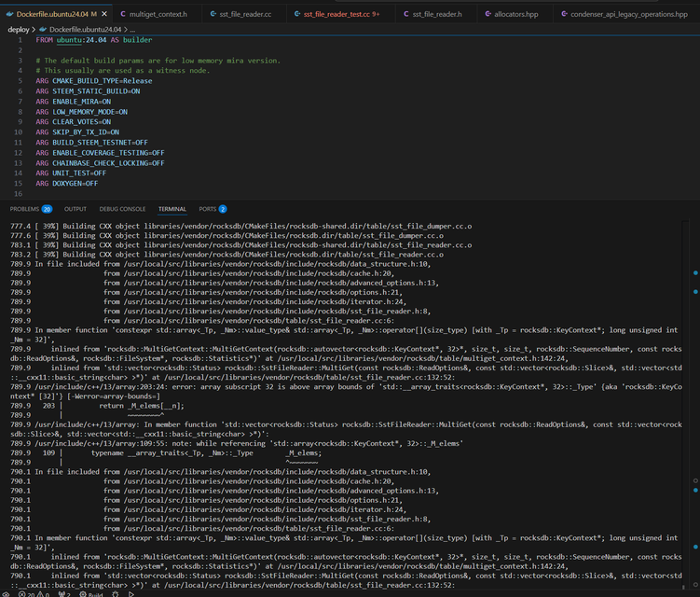
Task: Click the Build button in status bar
Action: 91,594
